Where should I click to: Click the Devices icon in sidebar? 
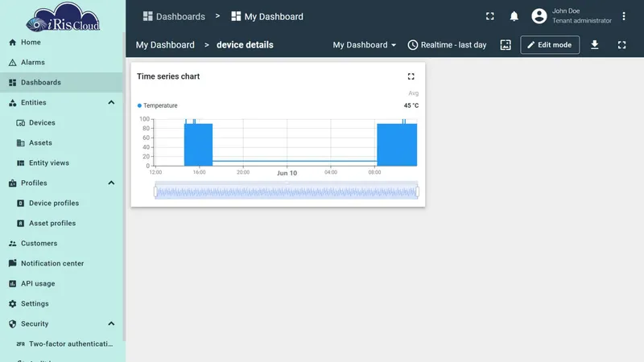point(21,123)
